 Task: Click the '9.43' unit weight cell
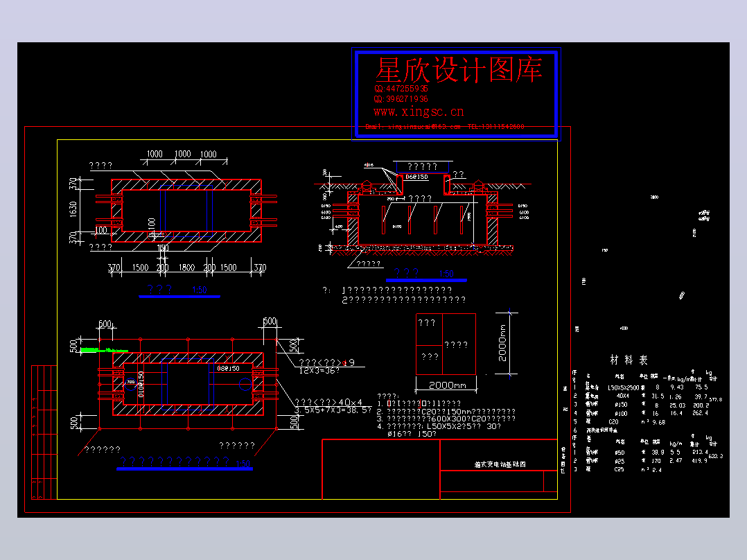pyautogui.click(x=676, y=387)
